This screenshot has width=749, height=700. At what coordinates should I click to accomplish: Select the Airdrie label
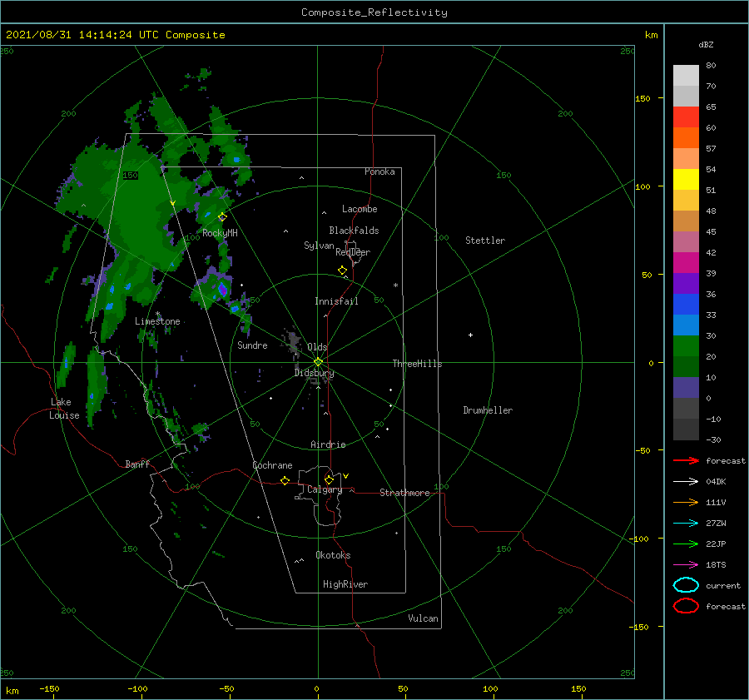(328, 444)
